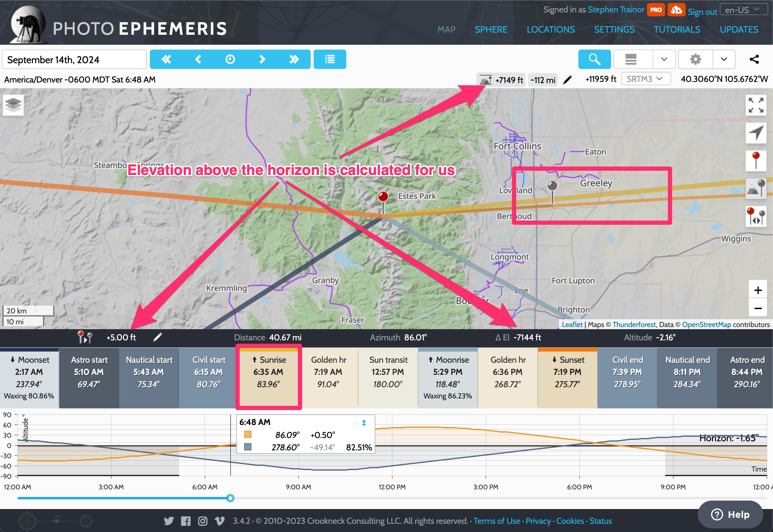The height and width of the screenshot is (532, 773).
Task: Click the geodetics pins icon in info bar
Action: click(x=85, y=337)
